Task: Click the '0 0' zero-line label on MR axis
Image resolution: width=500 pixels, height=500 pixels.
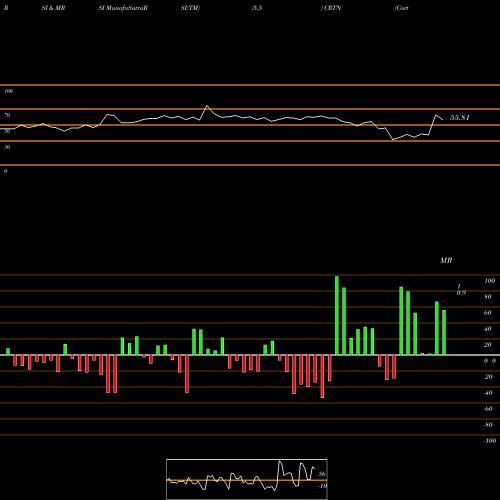Action: tap(490, 361)
